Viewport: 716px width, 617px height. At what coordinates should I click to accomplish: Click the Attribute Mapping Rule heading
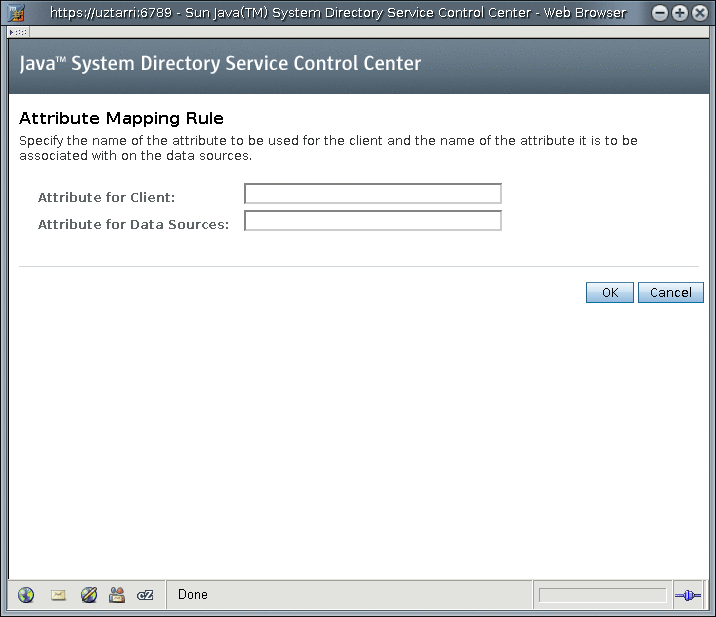(121, 119)
